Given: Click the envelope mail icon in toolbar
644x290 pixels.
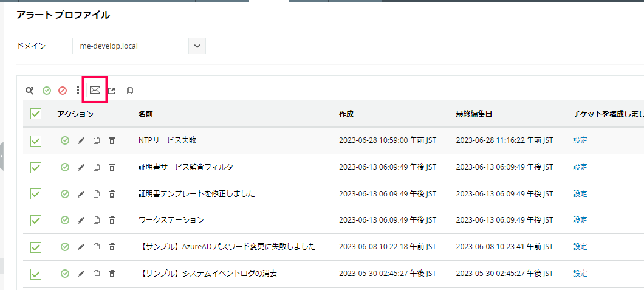Looking at the screenshot, I should [x=95, y=90].
